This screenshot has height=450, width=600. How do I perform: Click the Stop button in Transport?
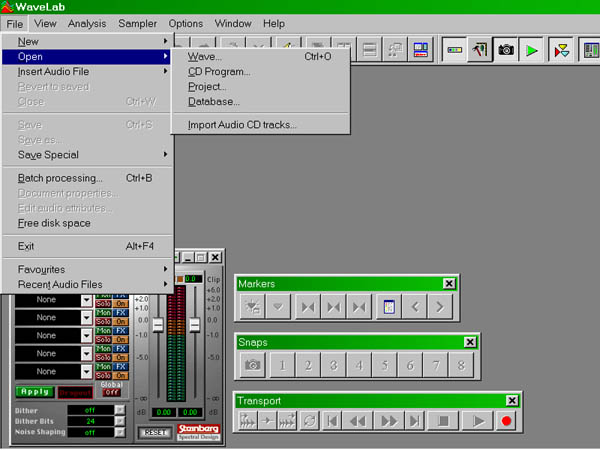coord(443,421)
